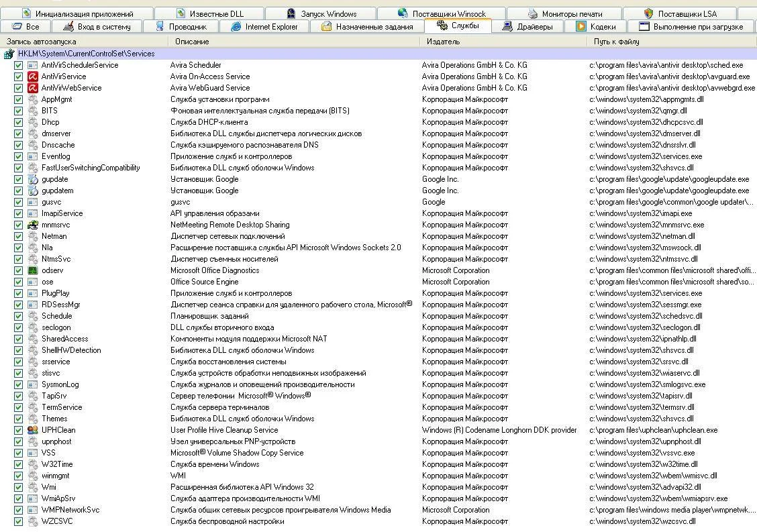Sort by Издатель column header
This screenshot has height=532, width=757.
504,42
